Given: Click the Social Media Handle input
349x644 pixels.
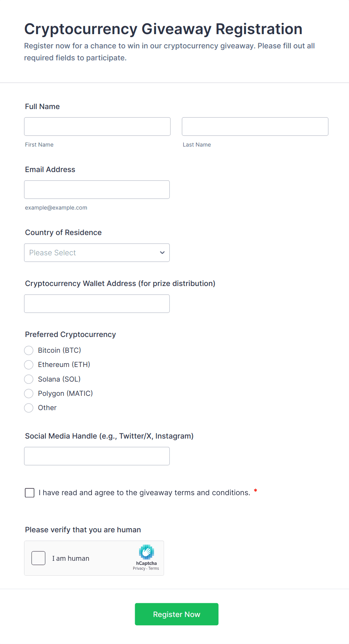Looking at the screenshot, I should 97,456.
